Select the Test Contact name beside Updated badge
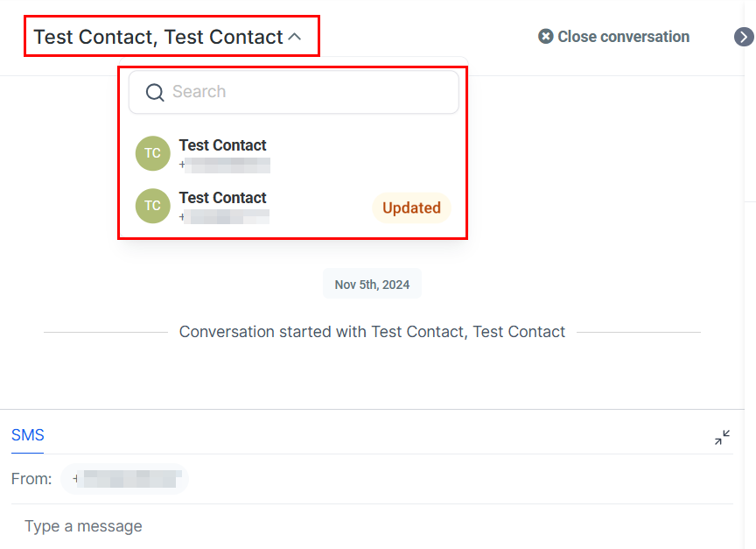This screenshot has width=756, height=549. click(222, 198)
